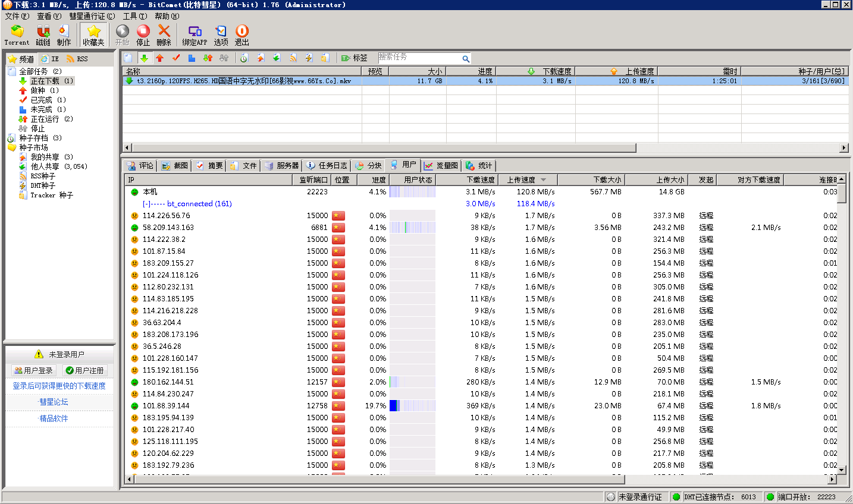This screenshot has width=853, height=504.
Task: Select the running tasks filter icon
Action: click(x=208, y=58)
